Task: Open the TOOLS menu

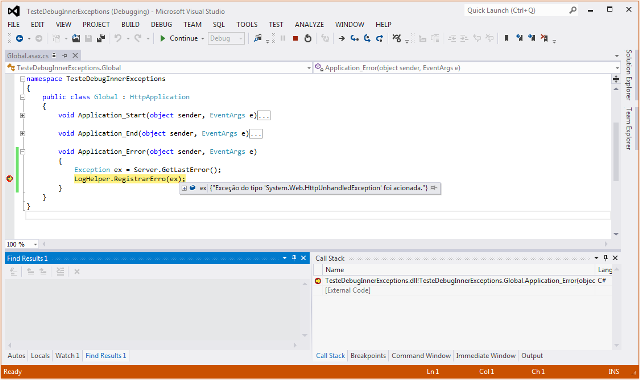Action: click(247, 24)
